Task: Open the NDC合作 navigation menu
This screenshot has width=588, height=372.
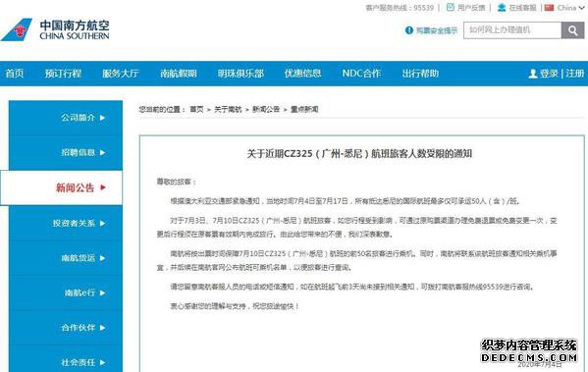Action: pos(361,74)
